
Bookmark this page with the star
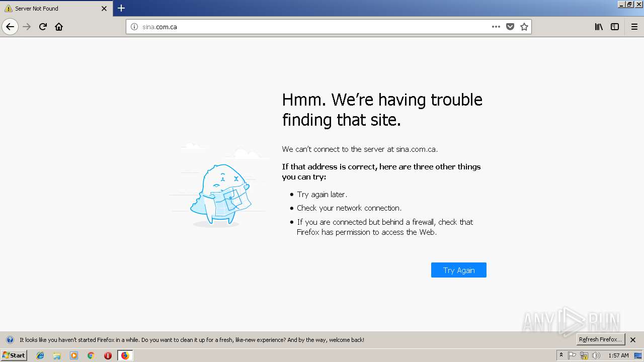[x=524, y=27]
